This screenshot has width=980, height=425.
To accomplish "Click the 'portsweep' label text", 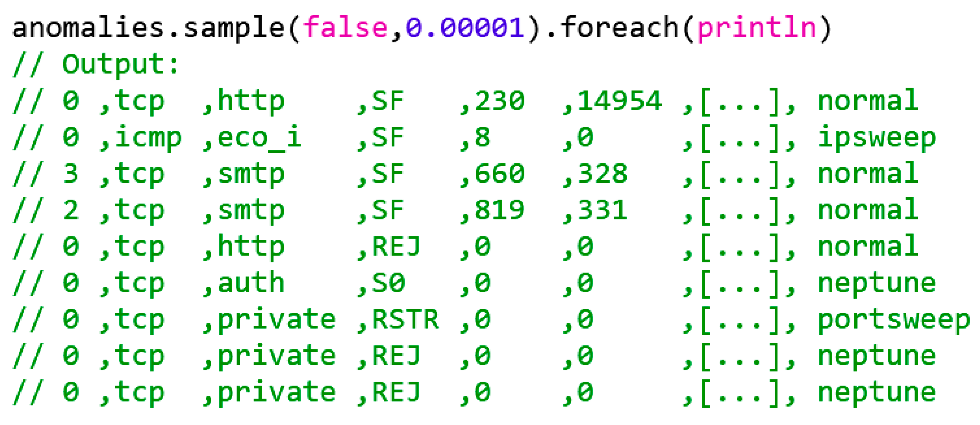I will tap(894, 320).
